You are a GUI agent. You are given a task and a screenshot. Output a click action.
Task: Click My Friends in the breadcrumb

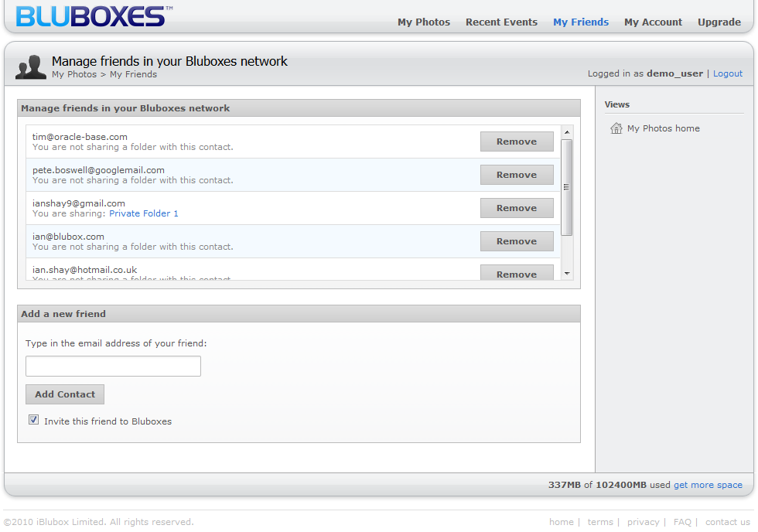click(x=133, y=74)
